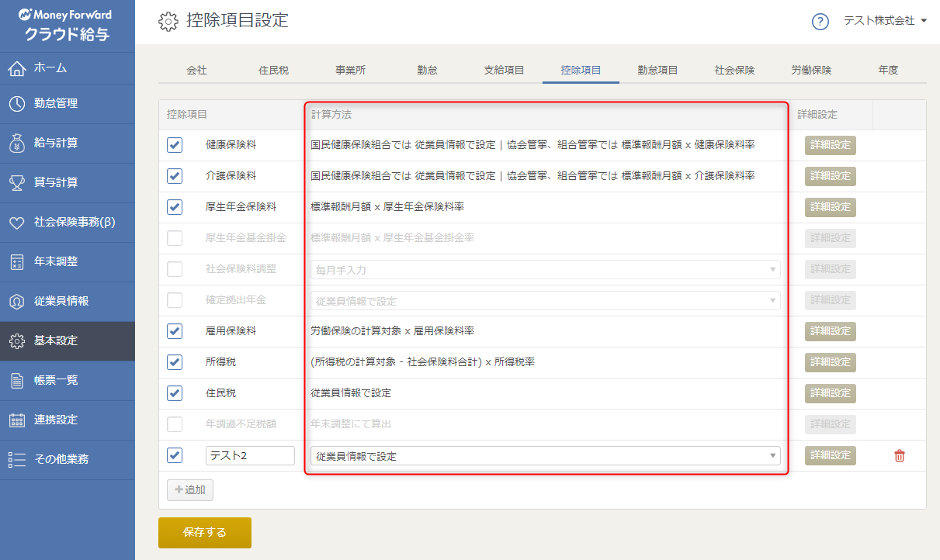Viewport: 940px width, 560px height.
Task: Switch to the 住民税 tab
Action: [x=273, y=70]
